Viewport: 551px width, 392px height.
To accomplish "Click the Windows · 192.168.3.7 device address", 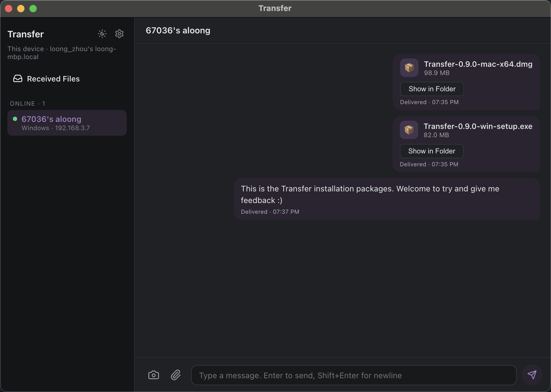I will (x=56, y=128).
